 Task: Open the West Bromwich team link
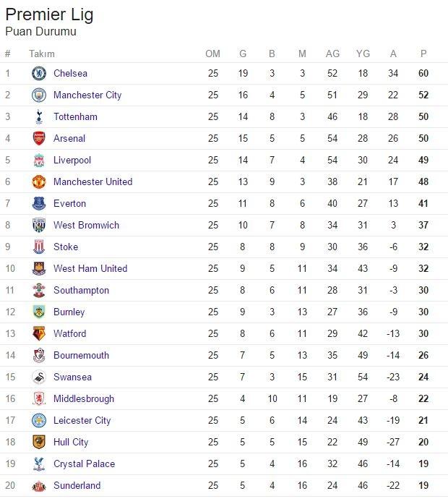click(86, 225)
